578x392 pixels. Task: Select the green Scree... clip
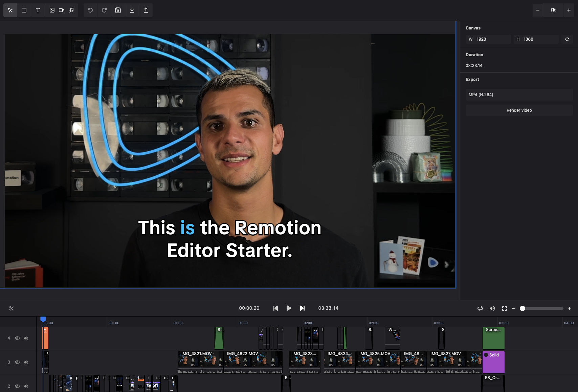(x=493, y=338)
